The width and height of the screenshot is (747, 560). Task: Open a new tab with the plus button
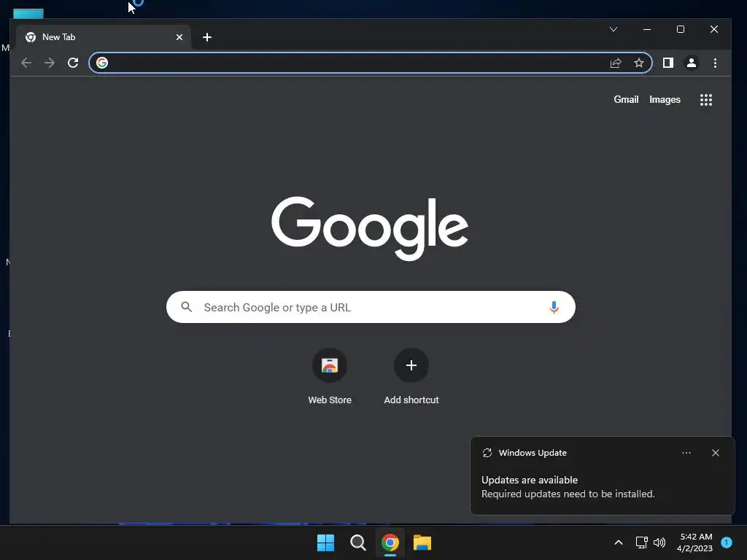(x=206, y=37)
